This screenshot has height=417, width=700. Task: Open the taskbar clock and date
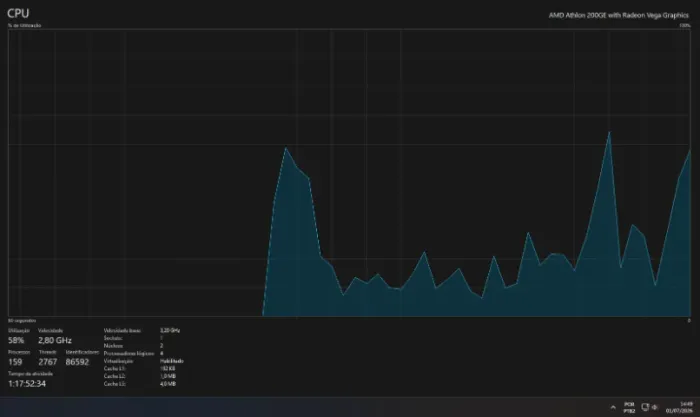point(679,407)
